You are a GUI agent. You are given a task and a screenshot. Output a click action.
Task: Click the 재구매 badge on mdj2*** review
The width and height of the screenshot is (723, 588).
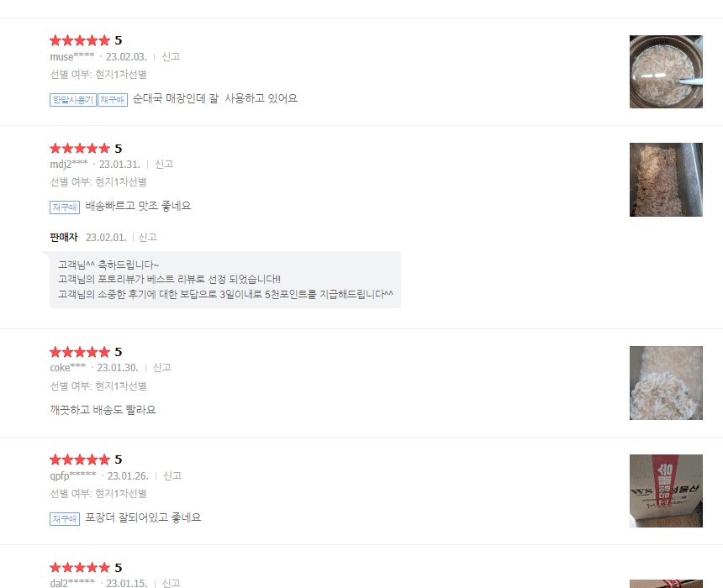(x=65, y=207)
